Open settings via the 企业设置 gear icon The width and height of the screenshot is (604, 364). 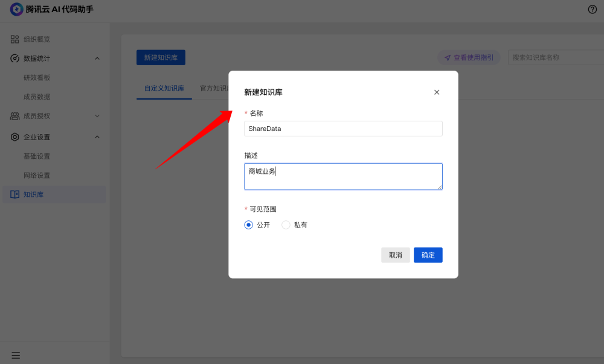[x=14, y=136]
